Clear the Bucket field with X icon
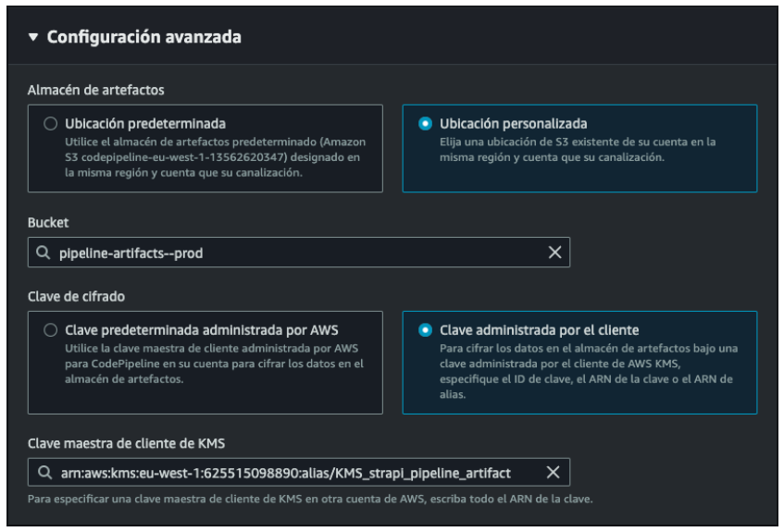 [554, 253]
